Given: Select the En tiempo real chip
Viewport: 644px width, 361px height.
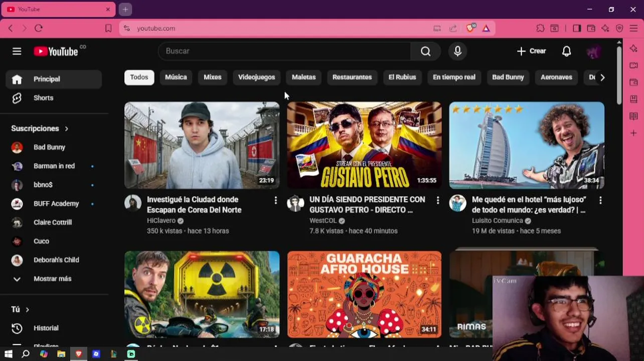Looking at the screenshot, I should tap(454, 77).
